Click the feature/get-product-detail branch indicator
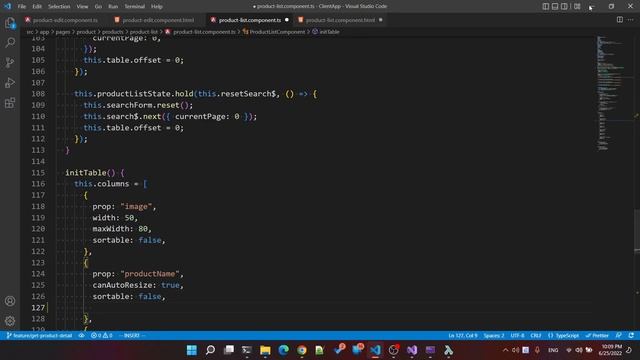Screen dimensions: 640x360 (x=39, y=336)
